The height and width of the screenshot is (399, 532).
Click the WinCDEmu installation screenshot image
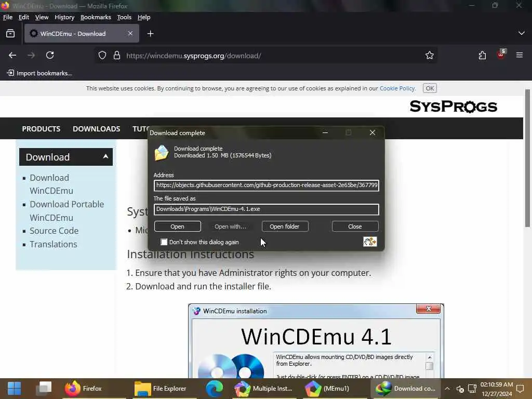tap(316, 341)
